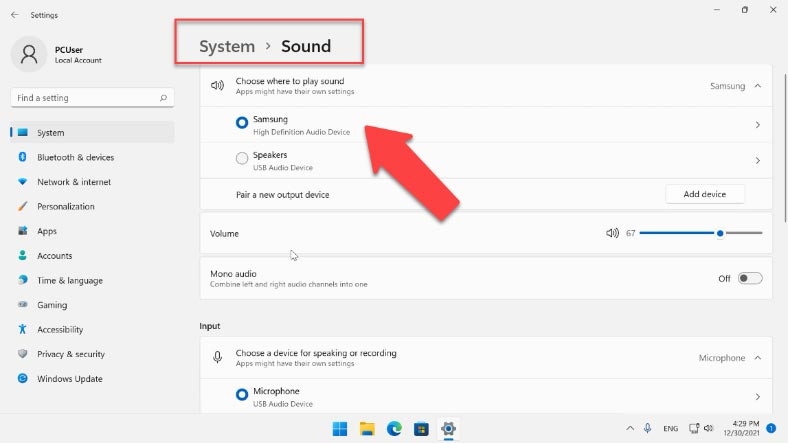Open Network & internet settings
The height and width of the screenshot is (443, 788).
(x=92, y=182)
